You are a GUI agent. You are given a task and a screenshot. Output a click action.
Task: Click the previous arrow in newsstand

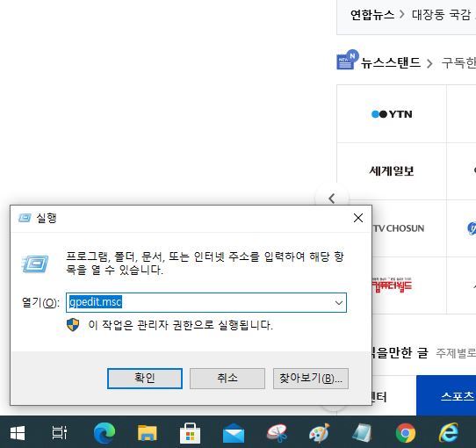coord(332,199)
